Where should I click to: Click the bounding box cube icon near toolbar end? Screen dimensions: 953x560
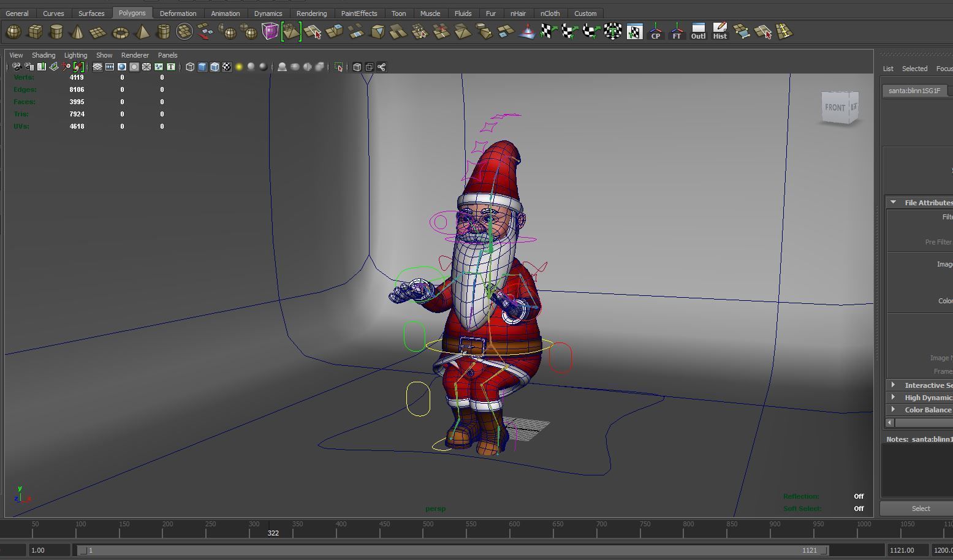coord(357,67)
